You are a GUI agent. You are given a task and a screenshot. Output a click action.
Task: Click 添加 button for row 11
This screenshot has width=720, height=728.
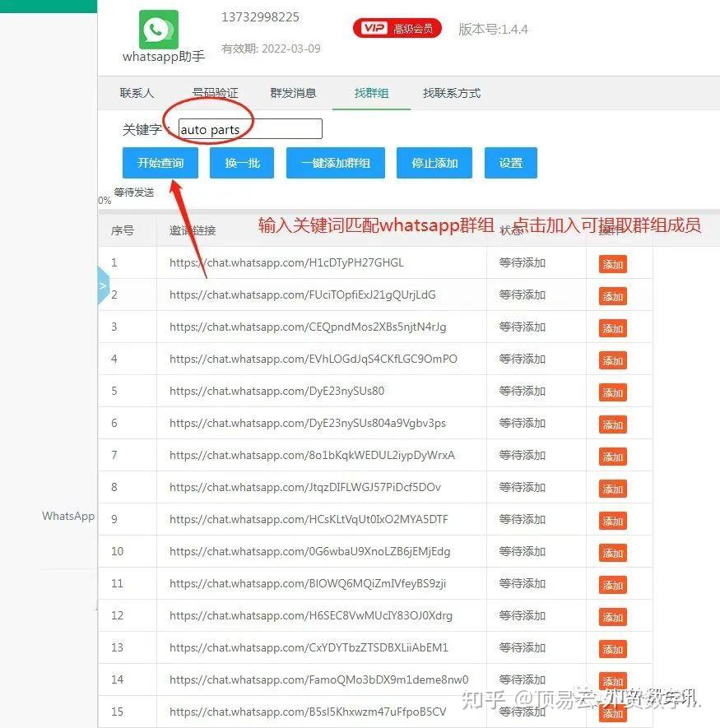[x=613, y=585]
